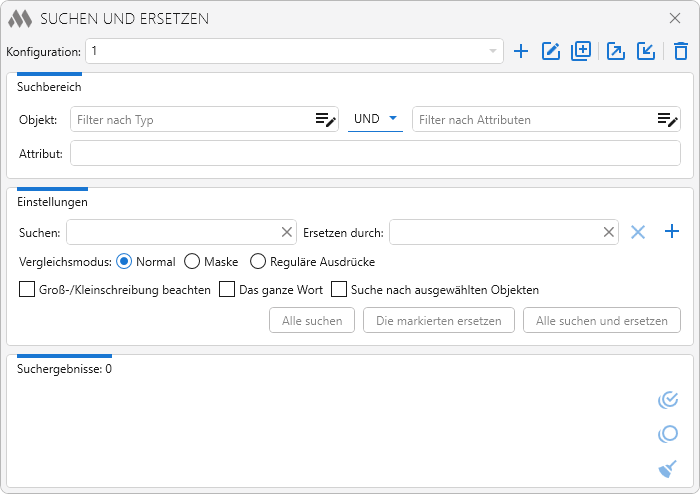Open the Konfiguration dropdown

pos(492,51)
